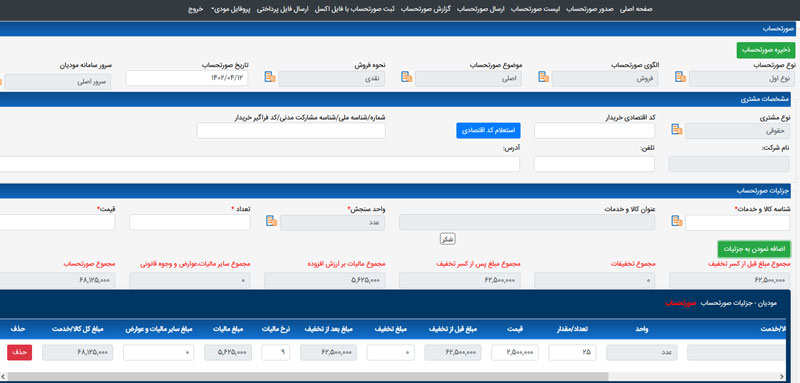
Task: Click نرخ مالیات cell with 9
Action: (x=276, y=352)
